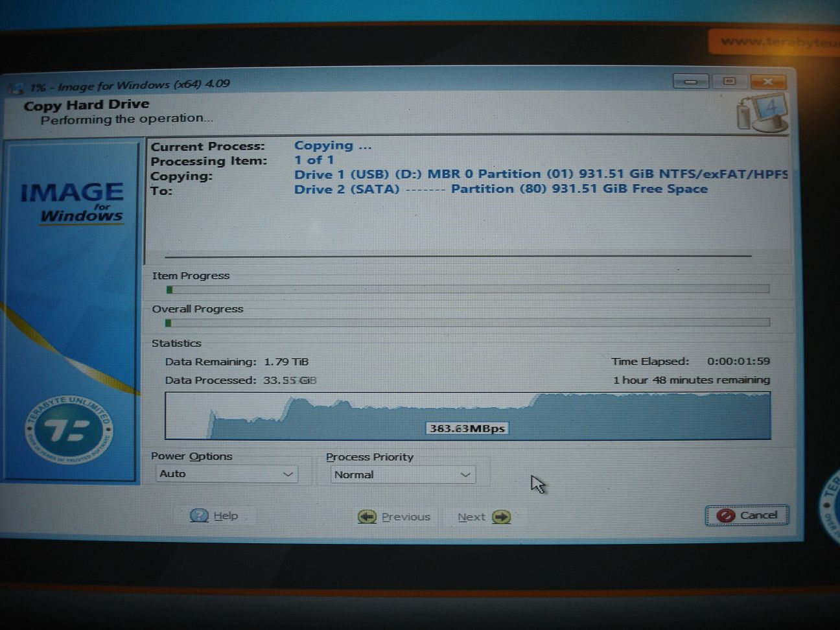The image size is (840, 630).
Task: Open Help for this dialog
Action: pos(215,515)
